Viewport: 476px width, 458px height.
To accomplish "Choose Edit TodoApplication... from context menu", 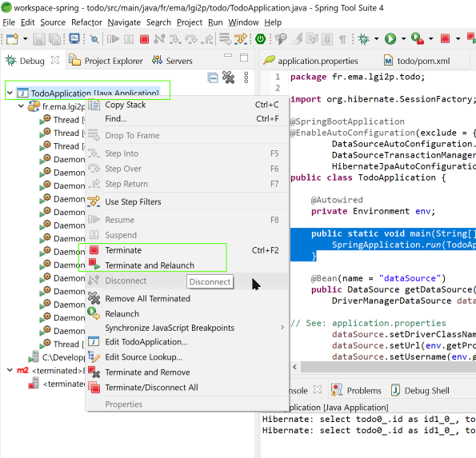I will [187, 342].
